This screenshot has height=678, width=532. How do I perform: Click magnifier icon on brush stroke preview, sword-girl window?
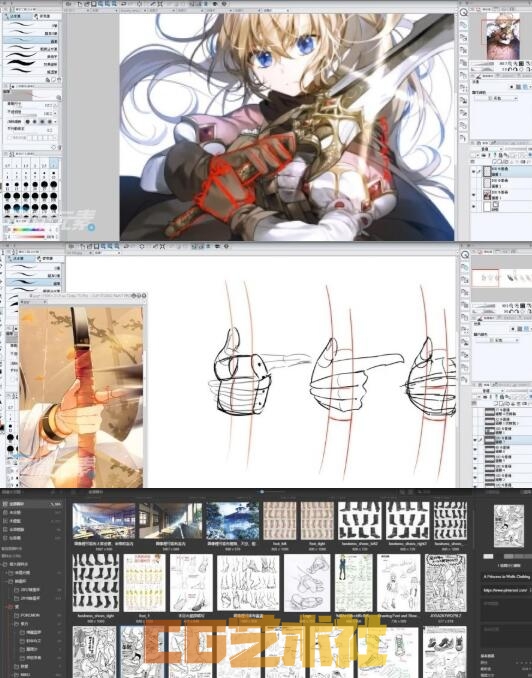[x=58, y=98]
